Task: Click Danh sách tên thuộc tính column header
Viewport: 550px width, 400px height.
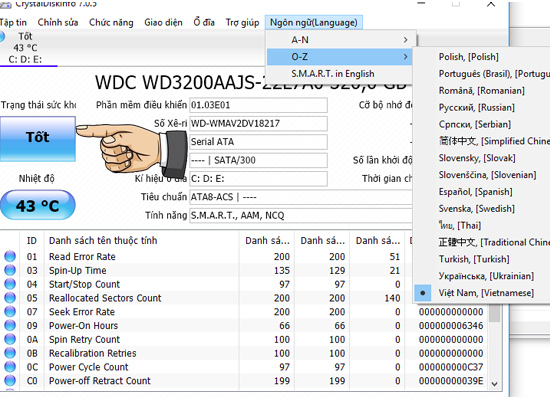Action: [x=142, y=241]
